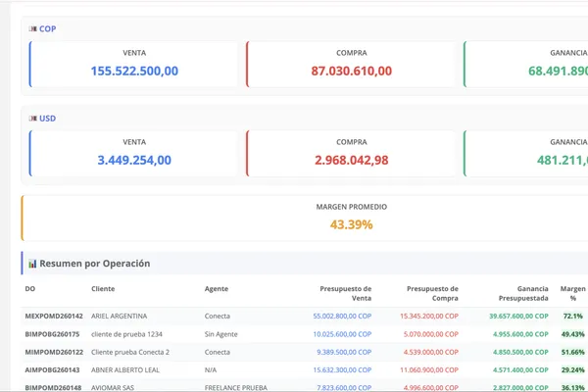
Task: Click the DO column header
Action: tap(30, 289)
